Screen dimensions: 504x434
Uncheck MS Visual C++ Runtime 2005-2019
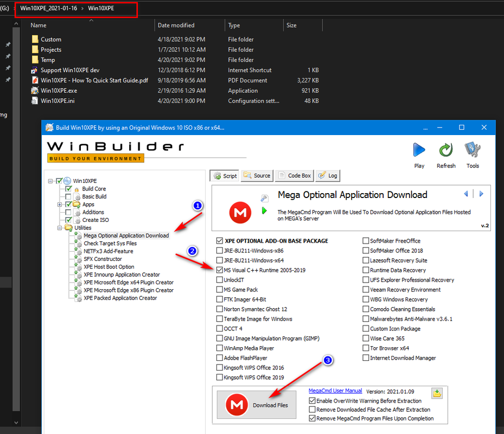coord(220,270)
